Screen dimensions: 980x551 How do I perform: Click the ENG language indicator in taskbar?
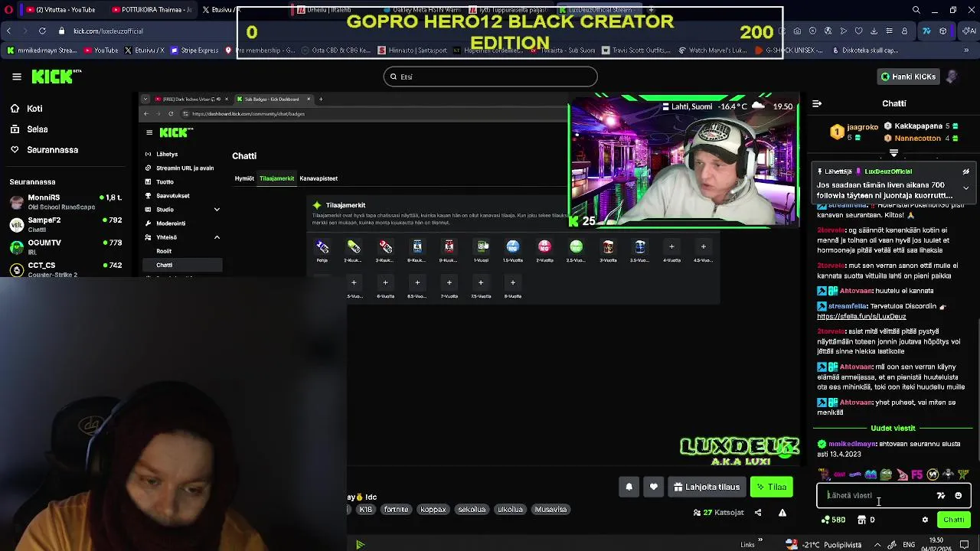(909, 545)
